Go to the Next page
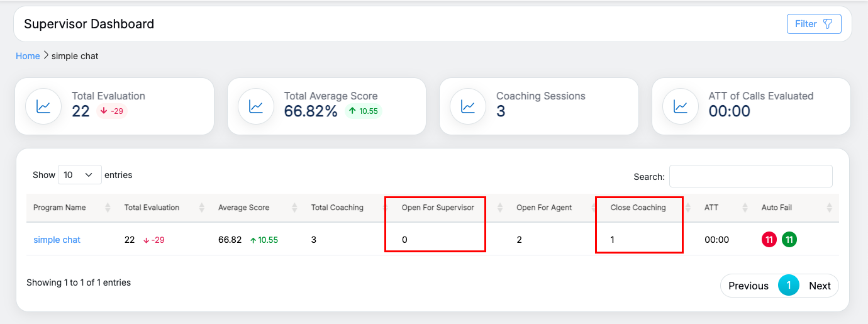This screenshot has width=868, height=324. (820, 286)
